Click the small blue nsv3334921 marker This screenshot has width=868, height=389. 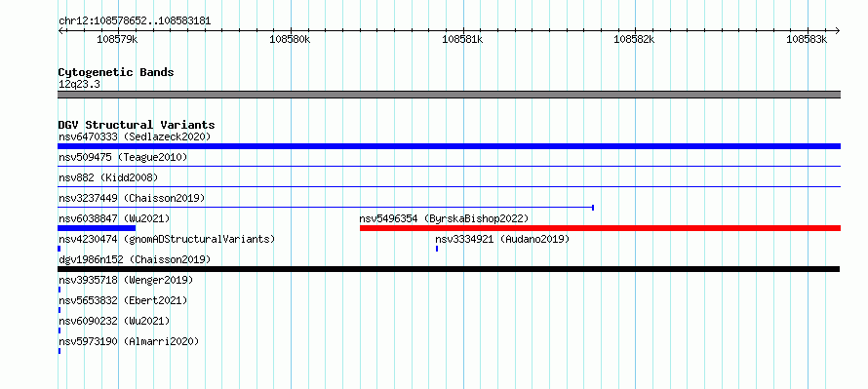[x=437, y=249]
